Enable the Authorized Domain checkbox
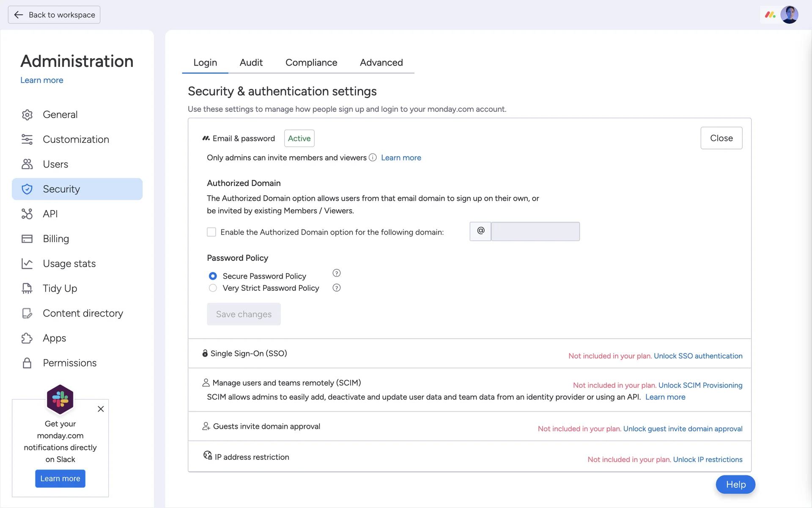The height and width of the screenshot is (508, 812). tap(211, 232)
